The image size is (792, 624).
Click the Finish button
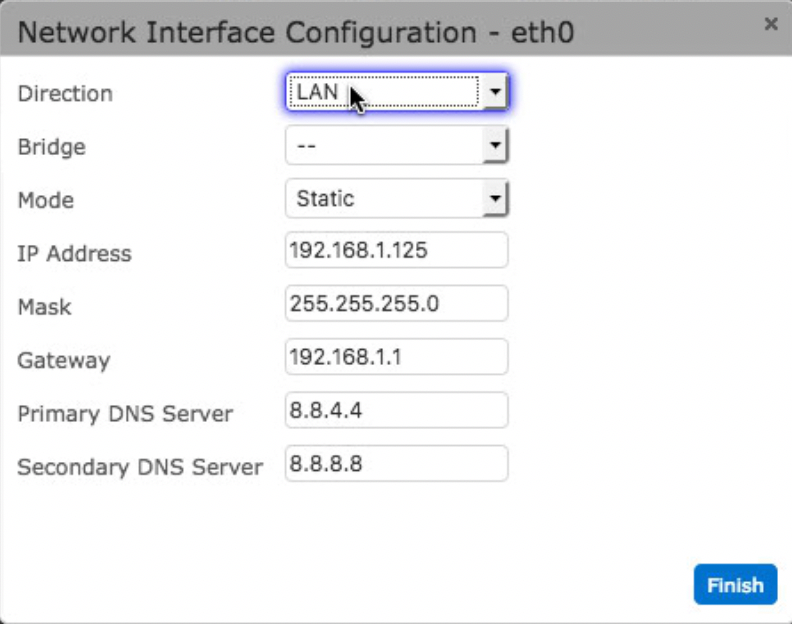pyautogui.click(x=735, y=585)
